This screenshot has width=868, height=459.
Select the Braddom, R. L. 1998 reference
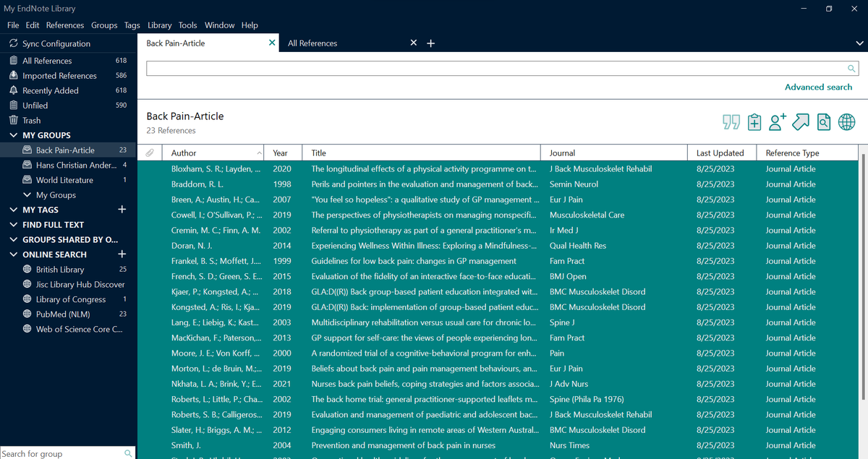(497, 184)
